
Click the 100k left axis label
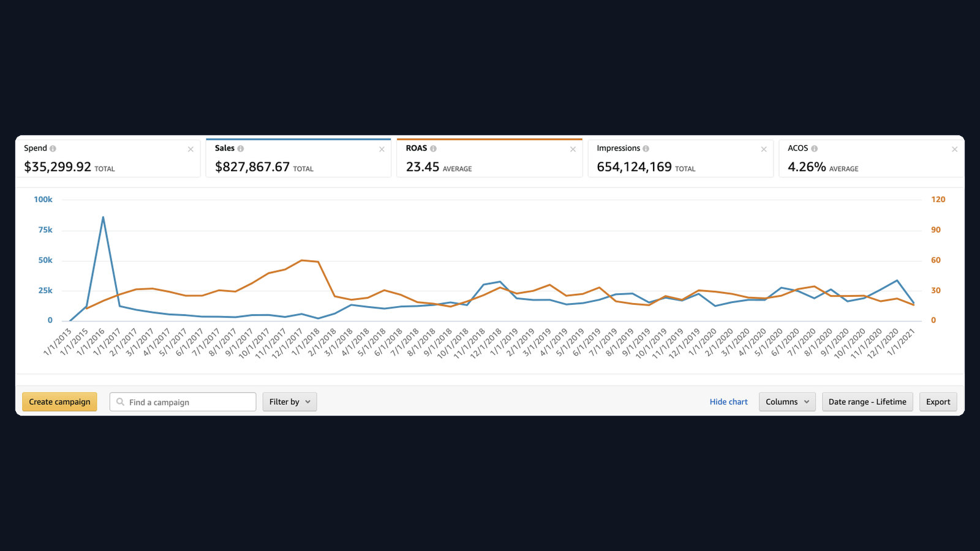pos(43,200)
